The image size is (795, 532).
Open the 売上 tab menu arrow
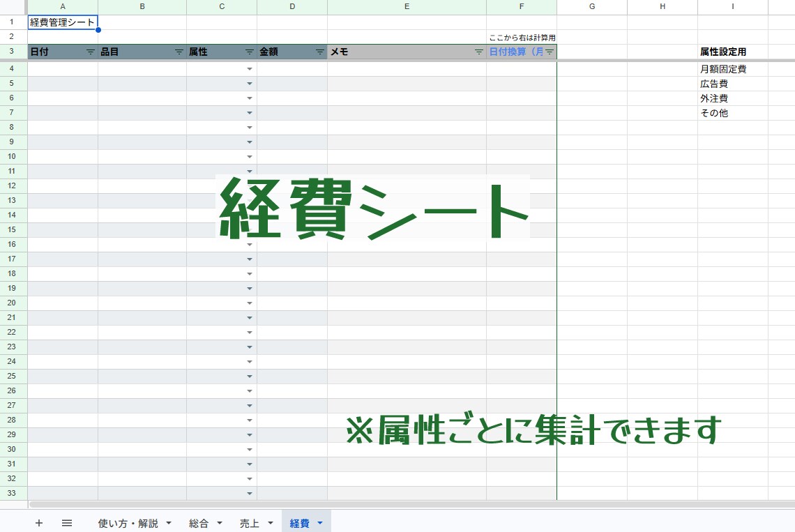click(x=271, y=523)
